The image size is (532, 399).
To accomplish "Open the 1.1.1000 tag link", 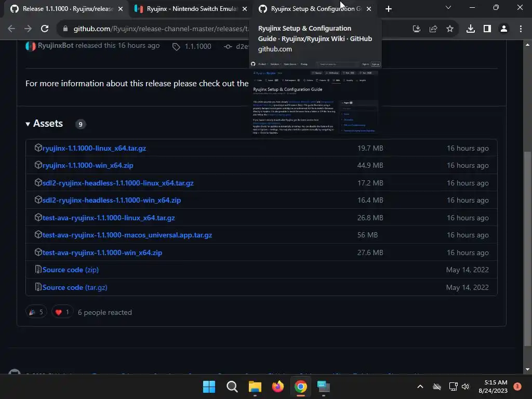I will click(x=198, y=46).
